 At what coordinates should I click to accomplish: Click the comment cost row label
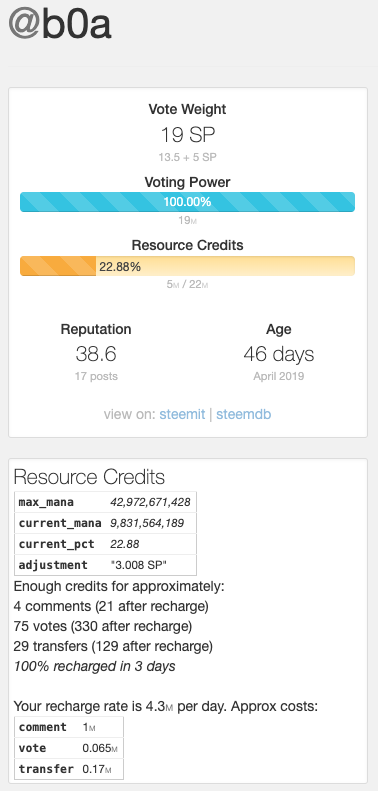click(42, 727)
